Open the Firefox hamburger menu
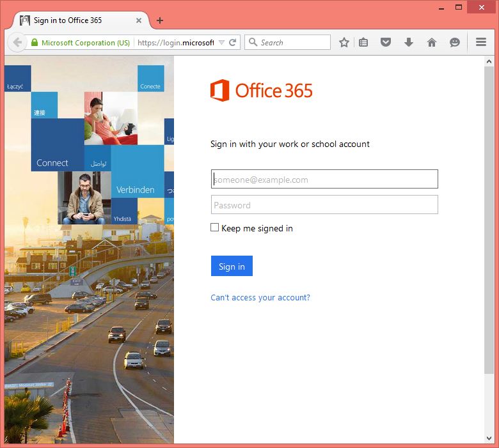Viewport: 499px width, 448px height. click(481, 42)
